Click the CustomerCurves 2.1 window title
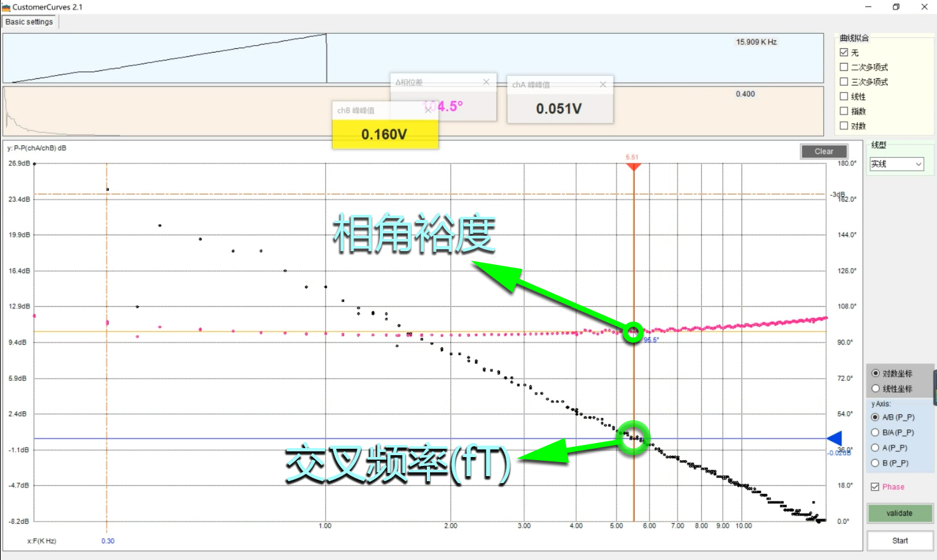 (48, 7)
